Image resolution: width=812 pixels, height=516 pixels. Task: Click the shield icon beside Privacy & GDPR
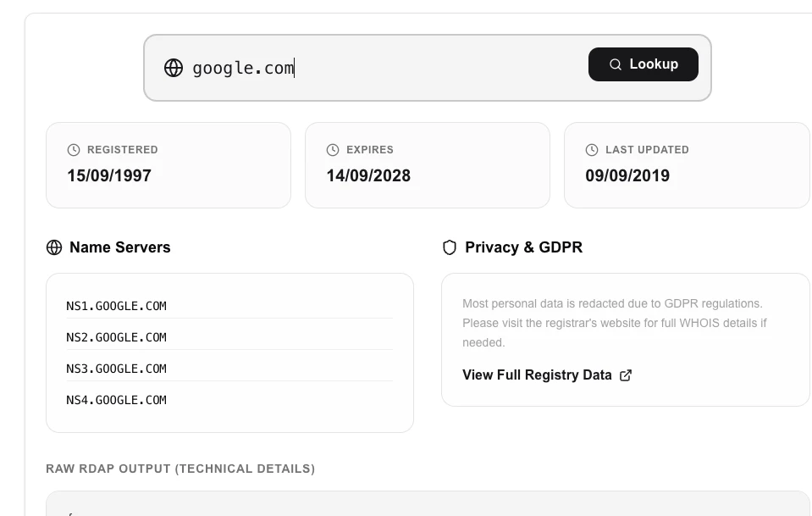(449, 247)
